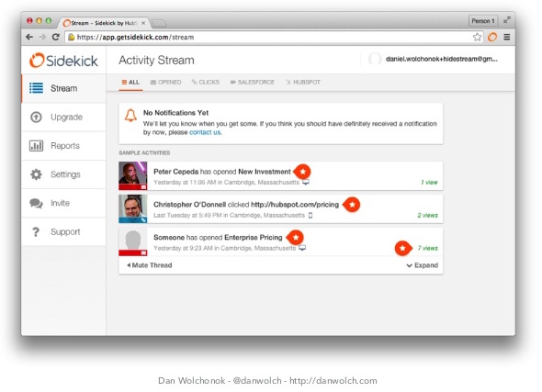Click star badge beside hubspot.com/pricing link
This screenshot has height=392, width=542.
(x=352, y=205)
